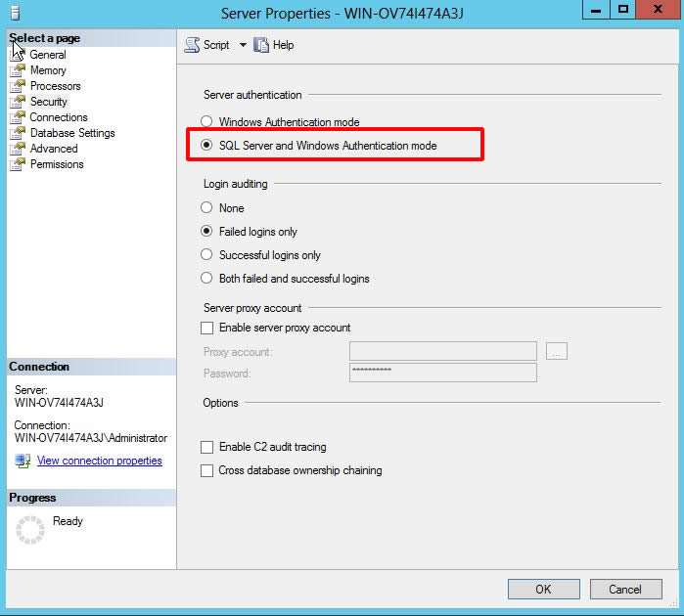Click the General page icon
684x616 pixels.
[18, 55]
